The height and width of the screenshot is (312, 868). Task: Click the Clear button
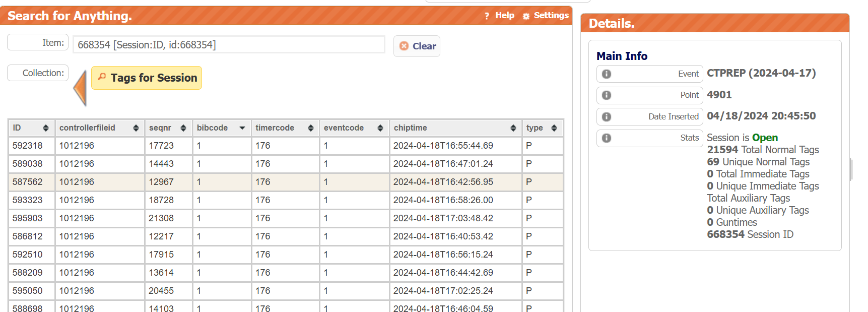click(x=417, y=46)
